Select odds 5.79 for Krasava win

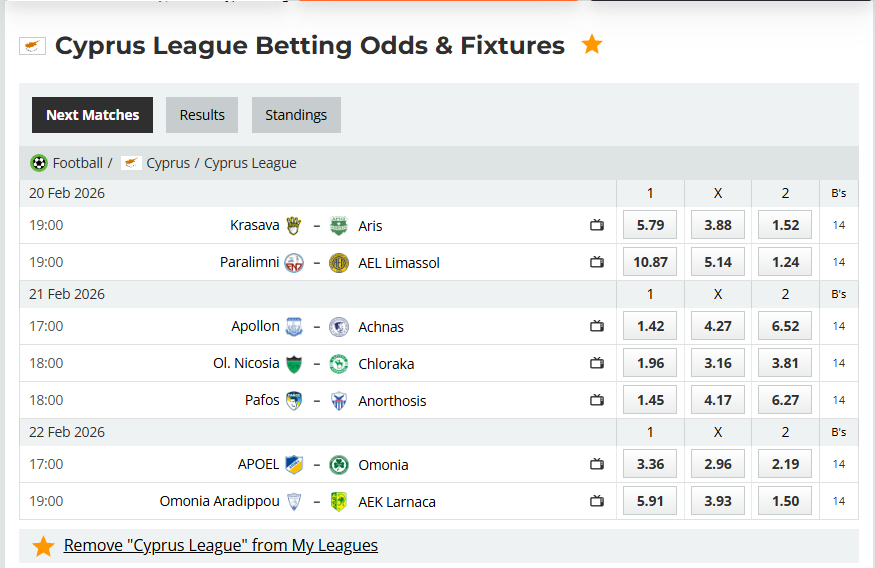coord(650,225)
